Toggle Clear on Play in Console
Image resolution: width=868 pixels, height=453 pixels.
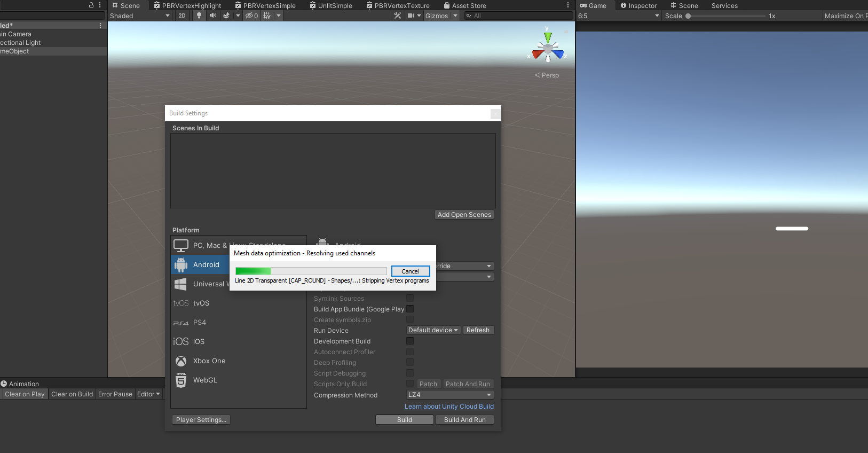25,394
